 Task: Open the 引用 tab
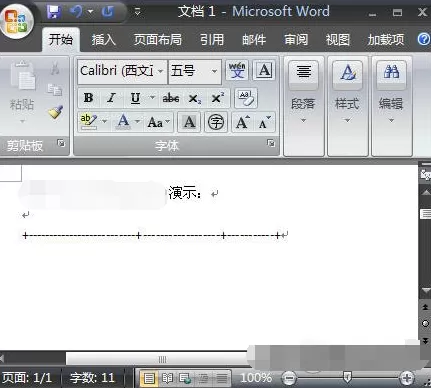click(212, 40)
